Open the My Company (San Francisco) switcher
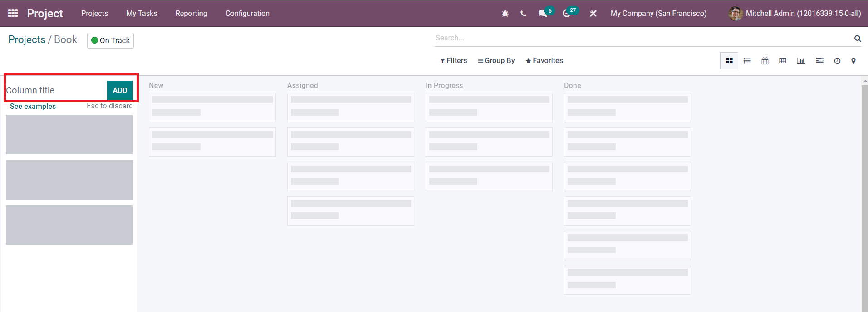 [658, 14]
